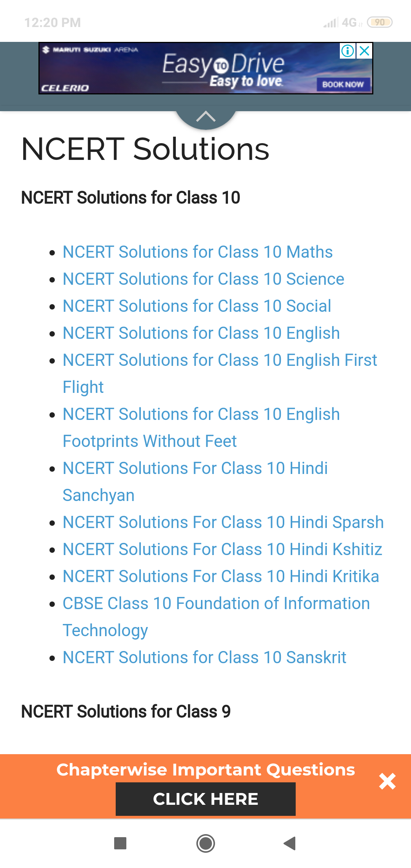Open CBSE Class 10 Foundation of Information Technology
Screen dimensions: 411x868
tap(216, 617)
